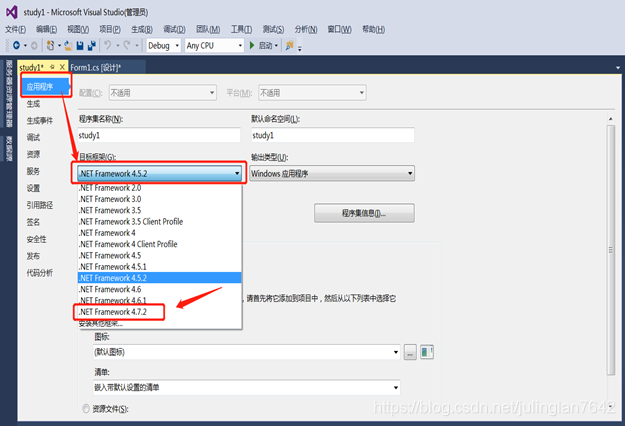Image resolution: width=625 pixels, height=426 pixels.
Task: Switch to the Form1.cs [设计] tab
Action: [96, 67]
